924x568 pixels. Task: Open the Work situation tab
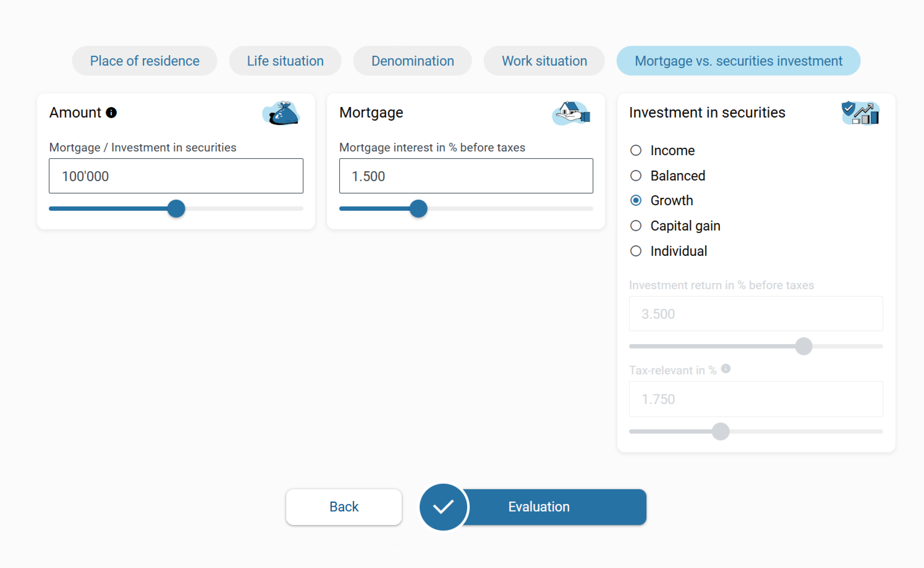tap(544, 61)
